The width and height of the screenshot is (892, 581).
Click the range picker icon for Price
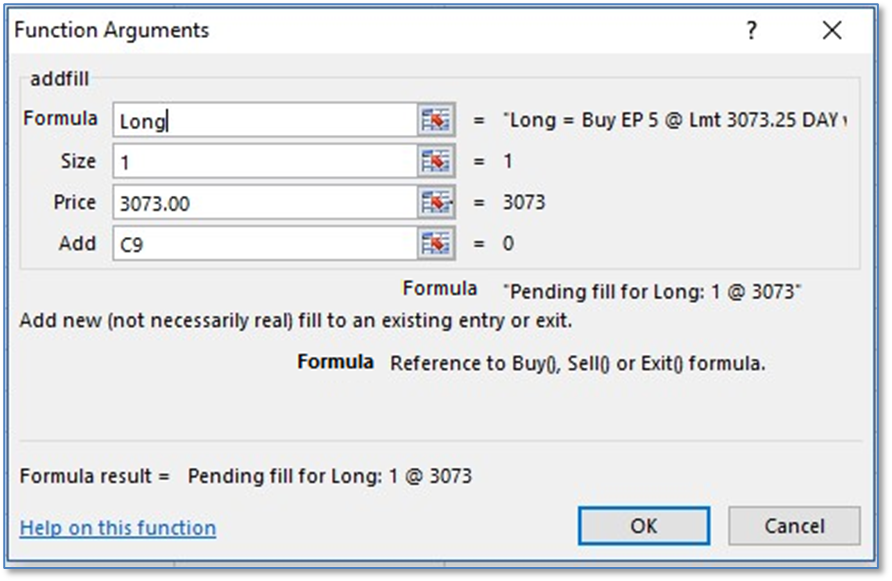[x=435, y=203]
